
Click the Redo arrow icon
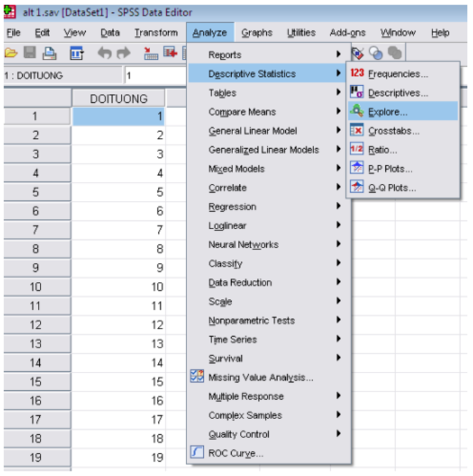124,53
